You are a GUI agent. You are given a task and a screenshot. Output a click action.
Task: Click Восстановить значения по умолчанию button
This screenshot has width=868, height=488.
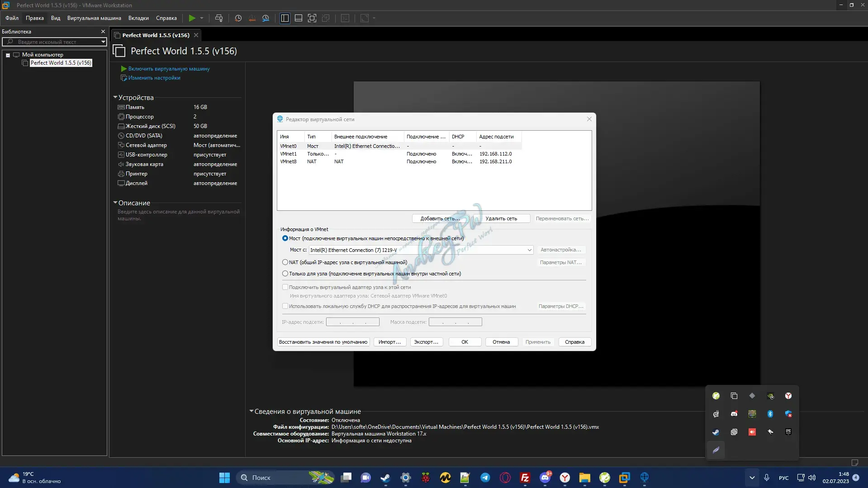[323, 342]
